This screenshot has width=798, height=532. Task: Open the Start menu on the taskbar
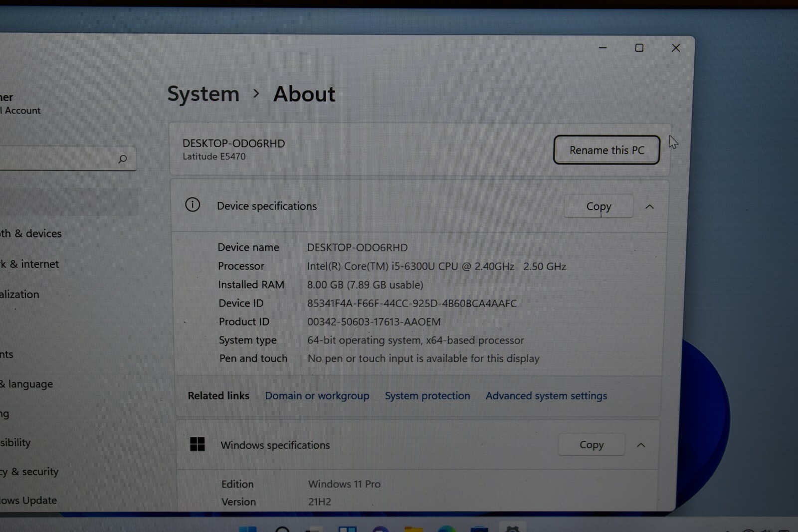click(x=248, y=529)
